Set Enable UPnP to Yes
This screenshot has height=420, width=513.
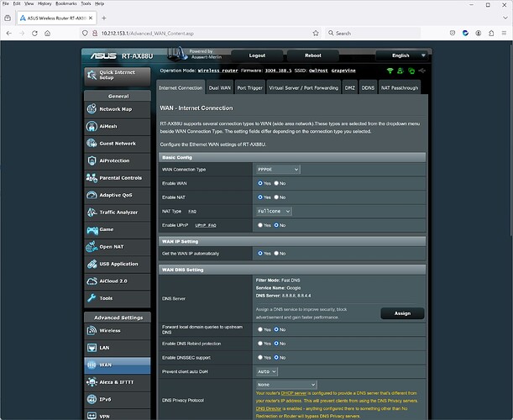(260, 225)
